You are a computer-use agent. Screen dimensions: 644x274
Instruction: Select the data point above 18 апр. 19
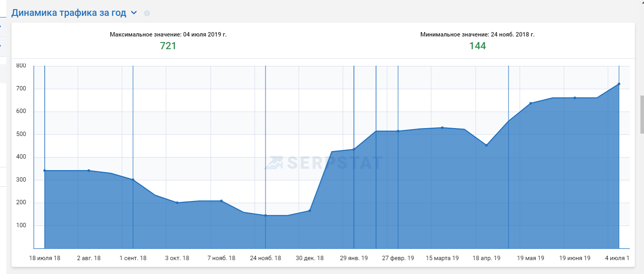click(486, 145)
